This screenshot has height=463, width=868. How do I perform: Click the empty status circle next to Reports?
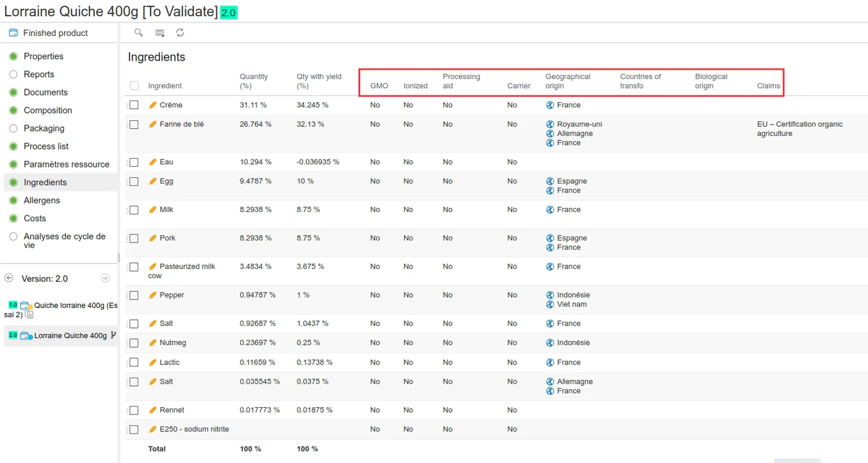[14, 74]
